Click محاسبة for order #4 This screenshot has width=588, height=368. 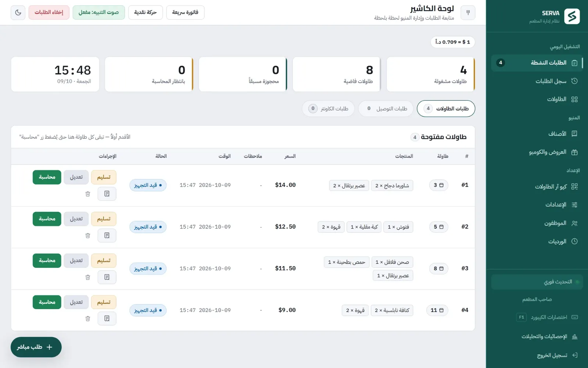[47, 302]
